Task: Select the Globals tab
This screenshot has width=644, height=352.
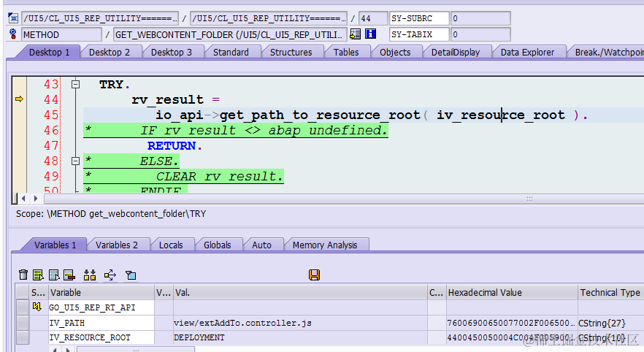Action: tap(218, 245)
